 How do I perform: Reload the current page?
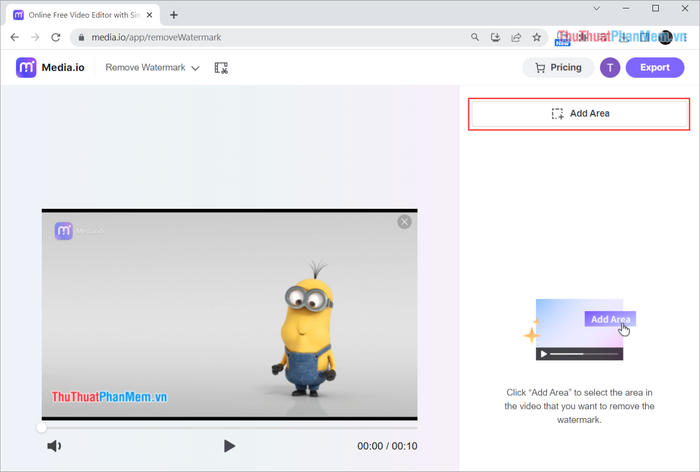[x=56, y=38]
